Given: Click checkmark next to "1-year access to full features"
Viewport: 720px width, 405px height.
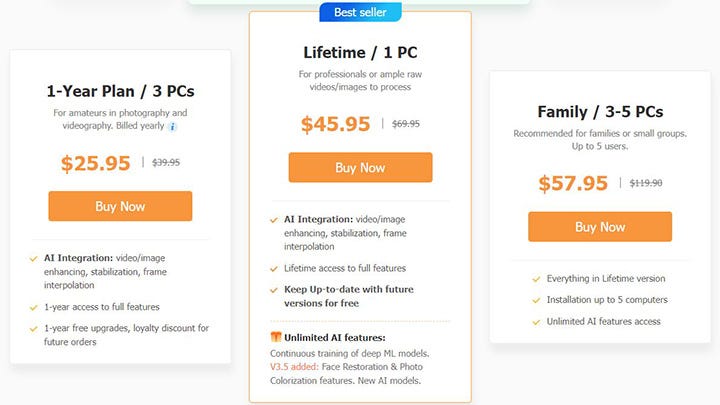Looking at the screenshot, I should click(33, 307).
